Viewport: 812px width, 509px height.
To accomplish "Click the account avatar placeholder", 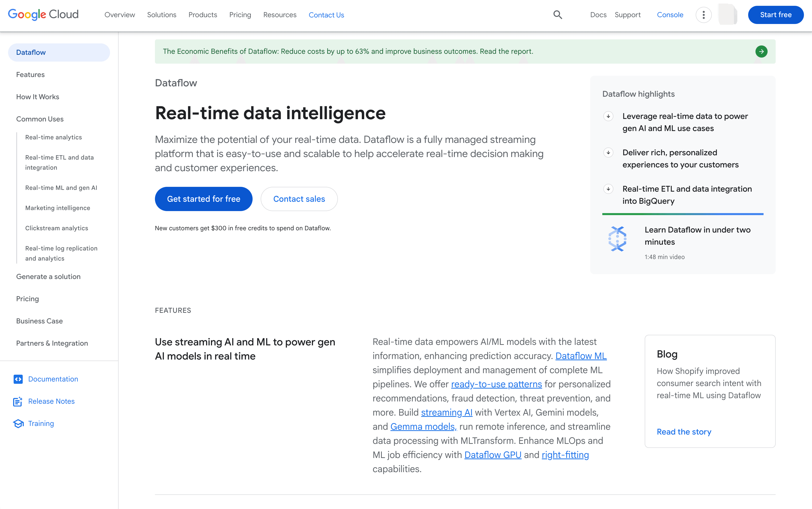I will [727, 14].
